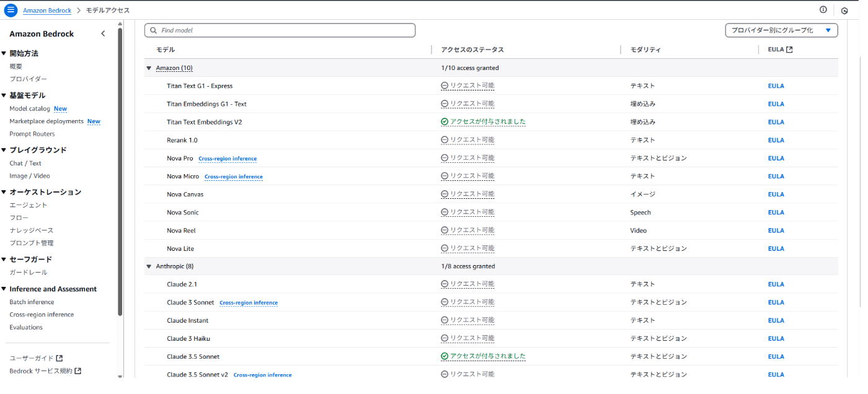Open EULA link for Nova Sonic
The image size is (868, 394).
tap(776, 212)
